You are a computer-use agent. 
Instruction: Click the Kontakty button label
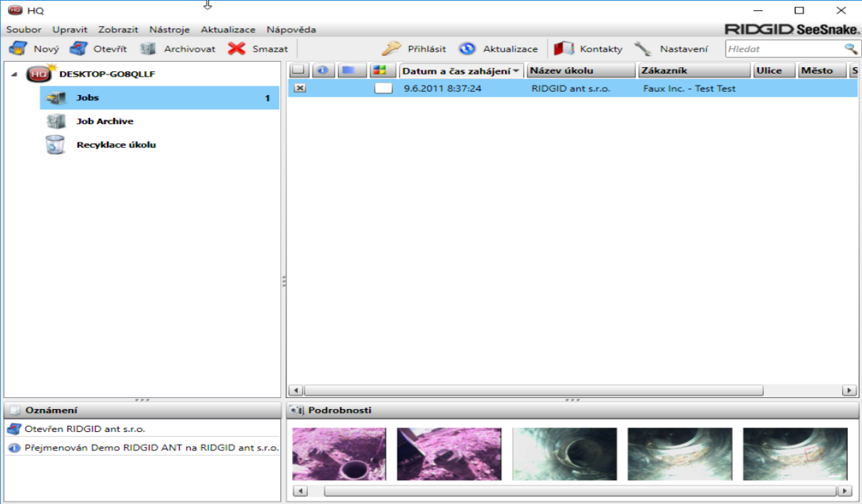tap(601, 49)
